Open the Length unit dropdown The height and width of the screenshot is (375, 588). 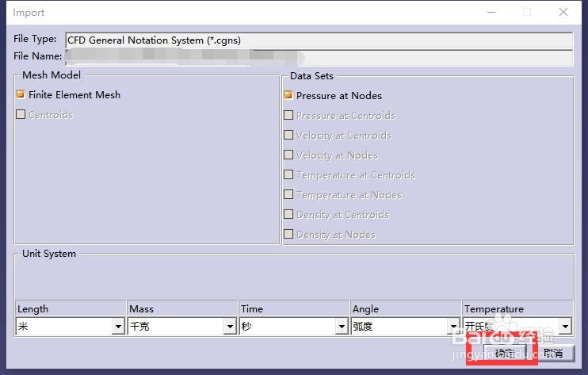118,327
